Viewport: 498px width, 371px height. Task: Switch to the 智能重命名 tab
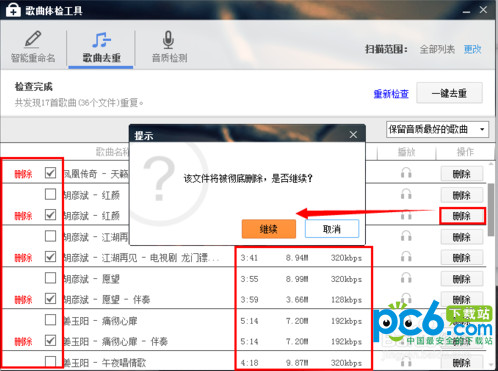point(33,47)
